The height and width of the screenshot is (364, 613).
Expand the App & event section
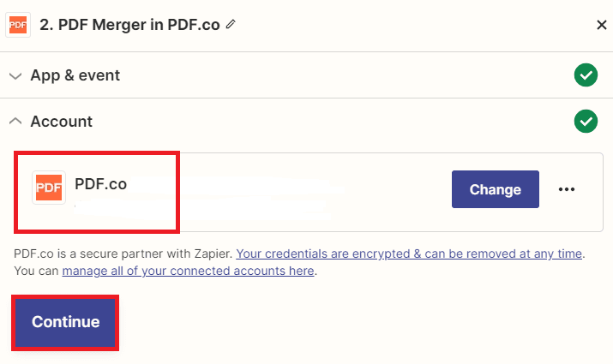tap(15, 75)
